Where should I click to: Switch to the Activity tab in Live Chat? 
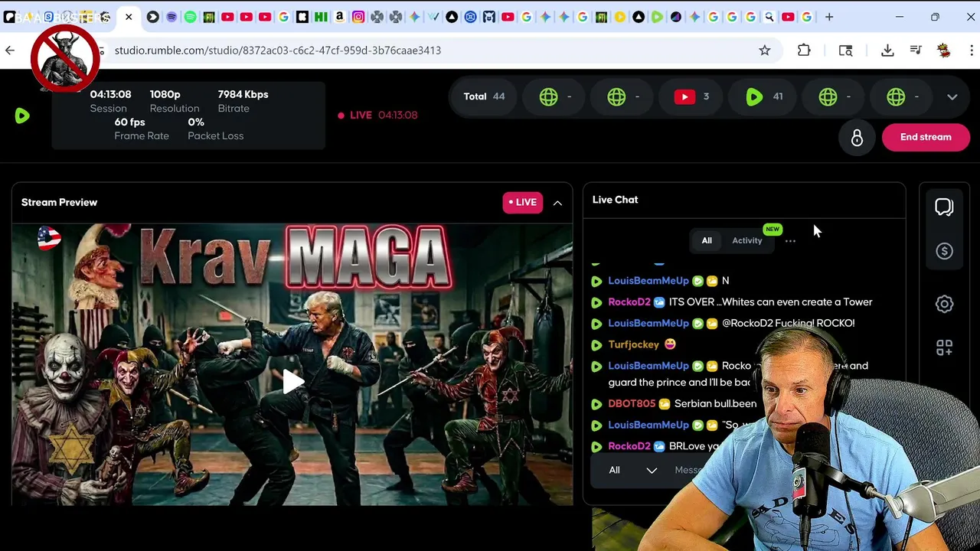[747, 240]
